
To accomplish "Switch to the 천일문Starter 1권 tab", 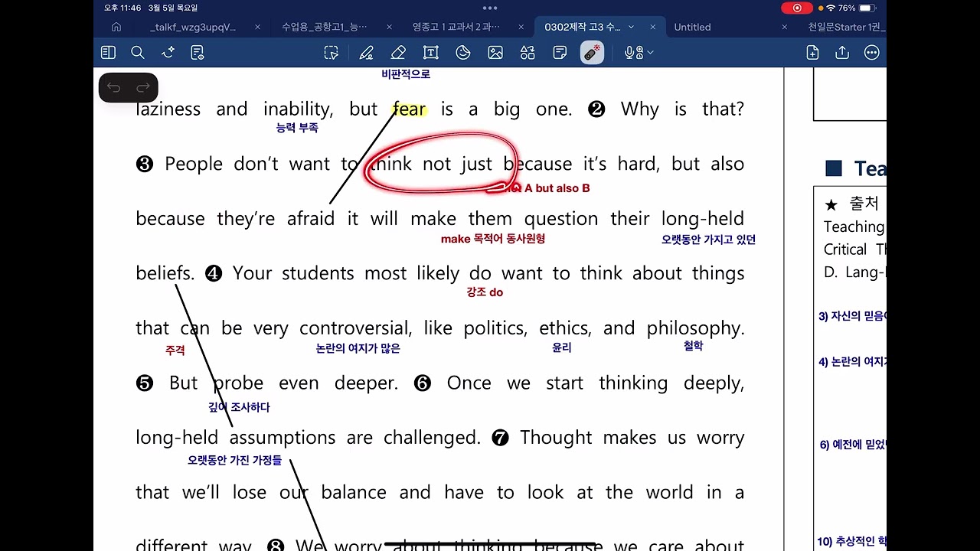I will point(847,27).
